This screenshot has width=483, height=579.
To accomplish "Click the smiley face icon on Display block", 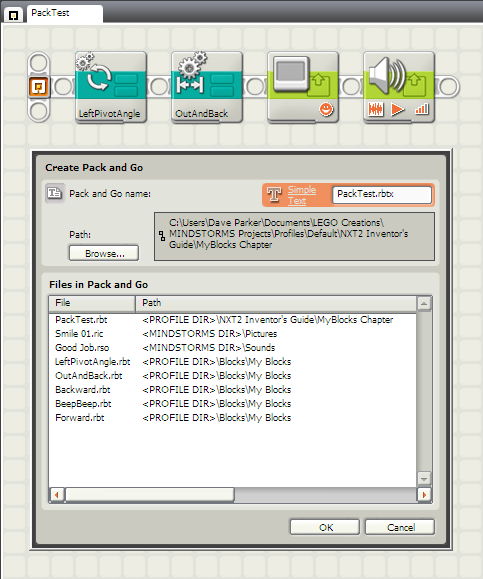I will [x=326, y=109].
